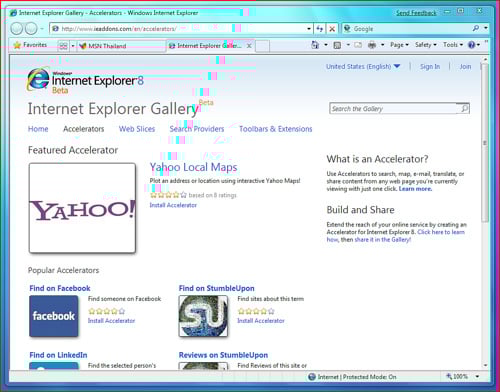Open the United States (English) language dropdown

pyautogui.click(x=363, y=67)
